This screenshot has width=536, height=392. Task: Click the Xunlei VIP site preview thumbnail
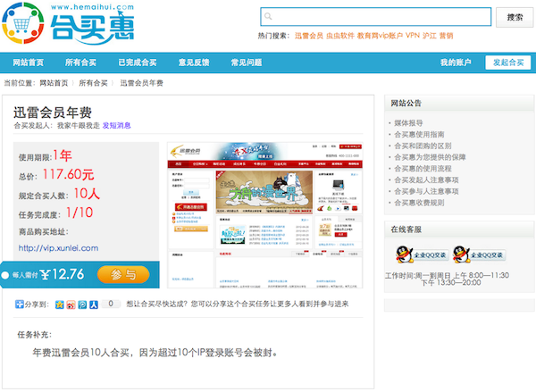click(x=265, y=215)
